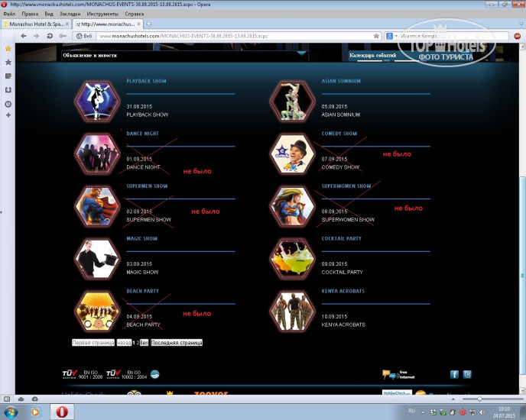Open the media player taskbar icon

(x=36, y=412)
